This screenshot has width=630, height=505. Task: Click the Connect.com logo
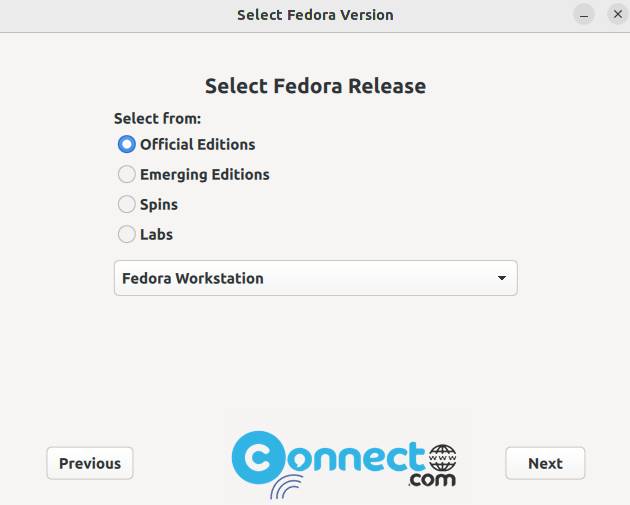(345, 464)
